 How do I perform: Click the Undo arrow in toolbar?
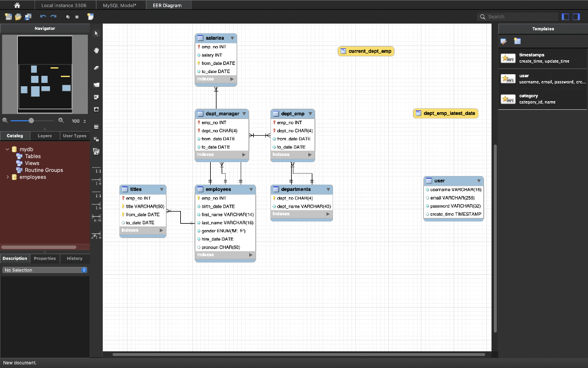pos(43,17)
